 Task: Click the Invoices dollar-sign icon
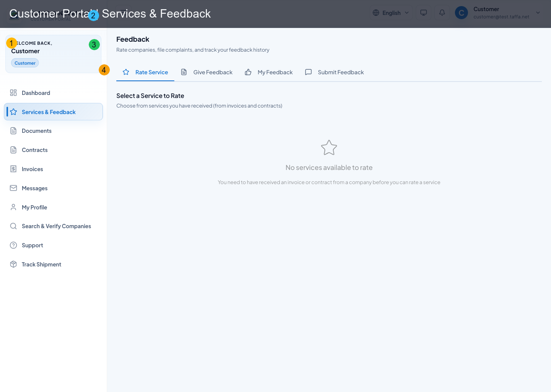(x=13, y=169)
